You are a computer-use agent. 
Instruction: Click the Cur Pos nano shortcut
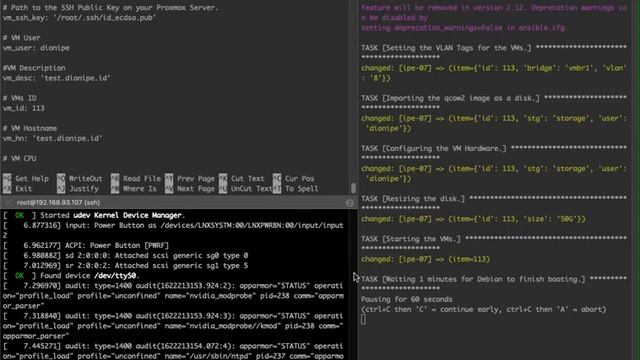293,178
